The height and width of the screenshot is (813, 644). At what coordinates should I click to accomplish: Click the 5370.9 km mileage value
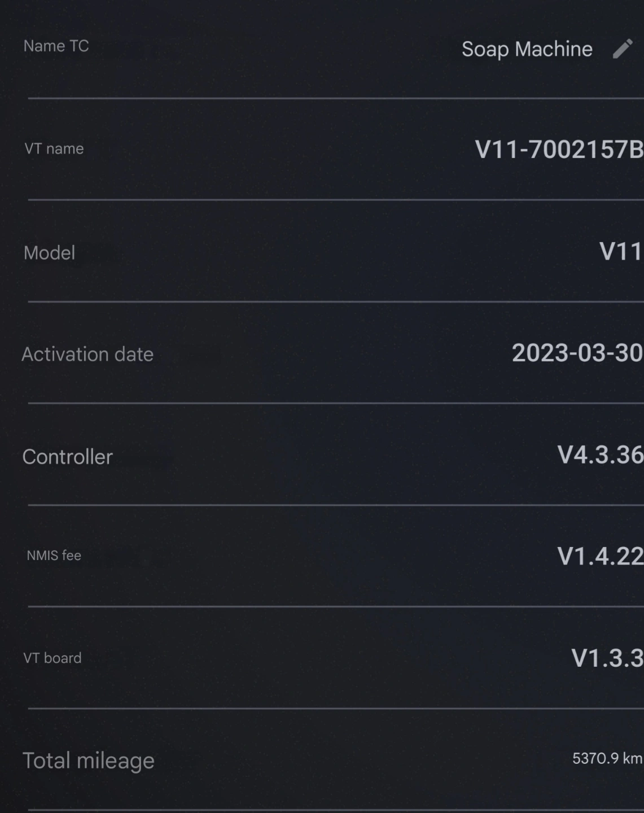click(x=607, y=758)
